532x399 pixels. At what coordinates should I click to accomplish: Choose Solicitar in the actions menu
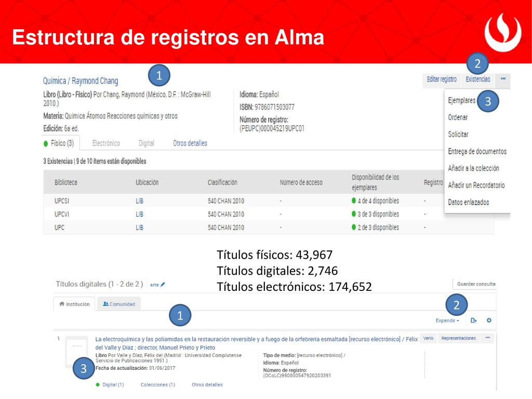[x=458, y=135]
